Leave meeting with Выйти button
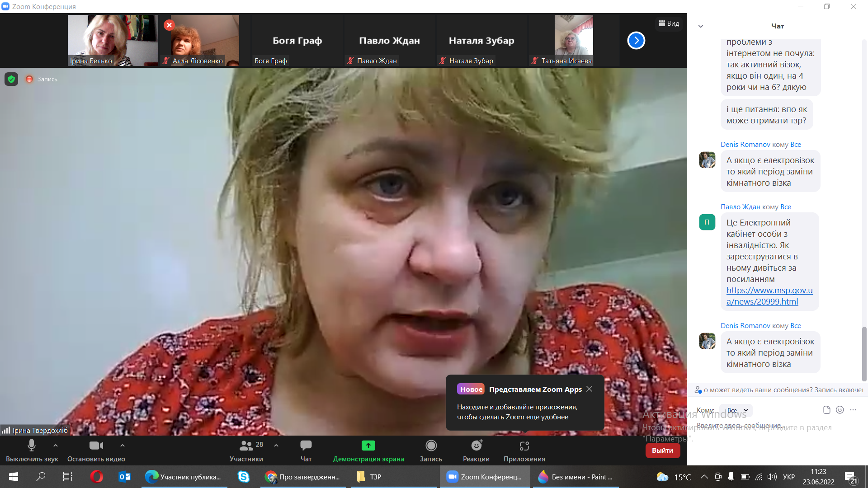Viewport: 868px width, 488px height. (662, 450)
